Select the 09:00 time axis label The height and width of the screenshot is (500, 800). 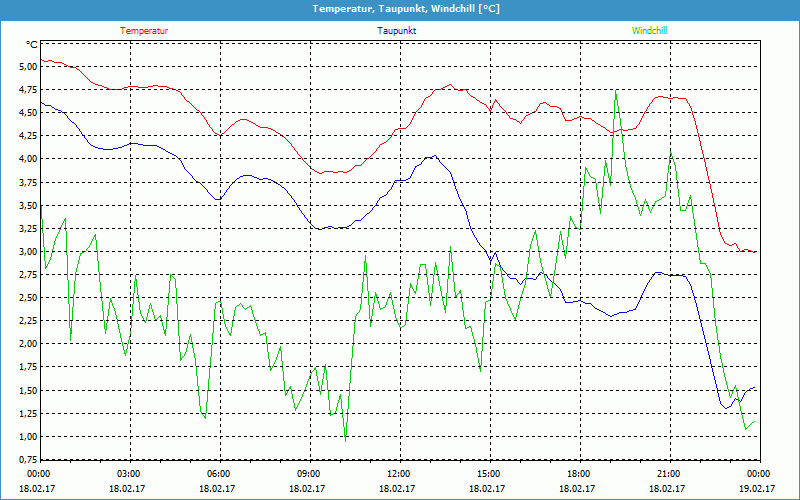pyautogui.click(x=309, y=474)
